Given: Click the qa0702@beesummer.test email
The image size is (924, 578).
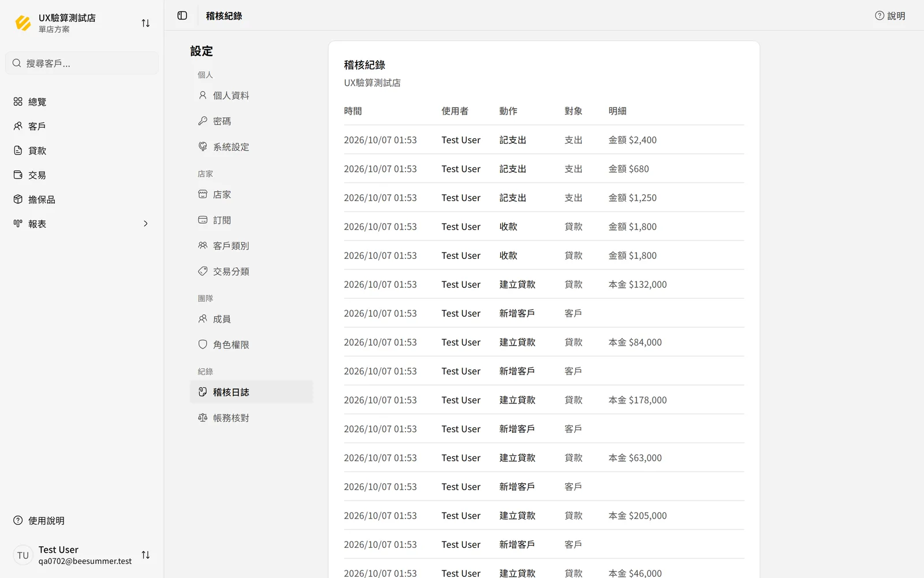Looking at the screenshot, I should (x=85, y=561).
